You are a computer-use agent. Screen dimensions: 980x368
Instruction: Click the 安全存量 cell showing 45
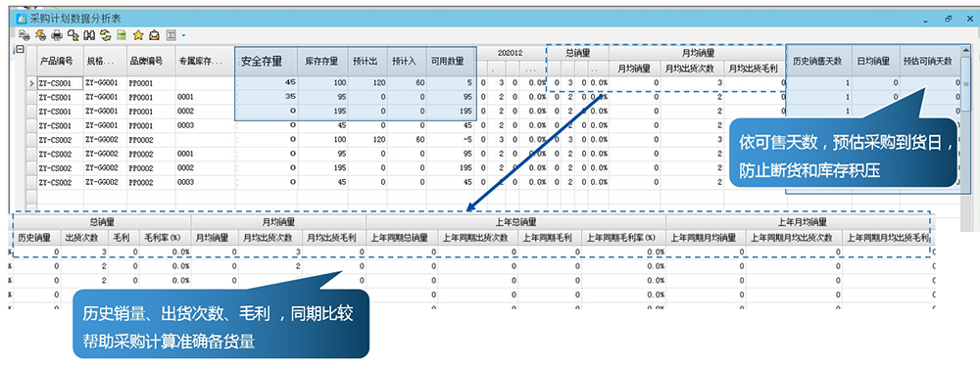[x=267, y=82]
